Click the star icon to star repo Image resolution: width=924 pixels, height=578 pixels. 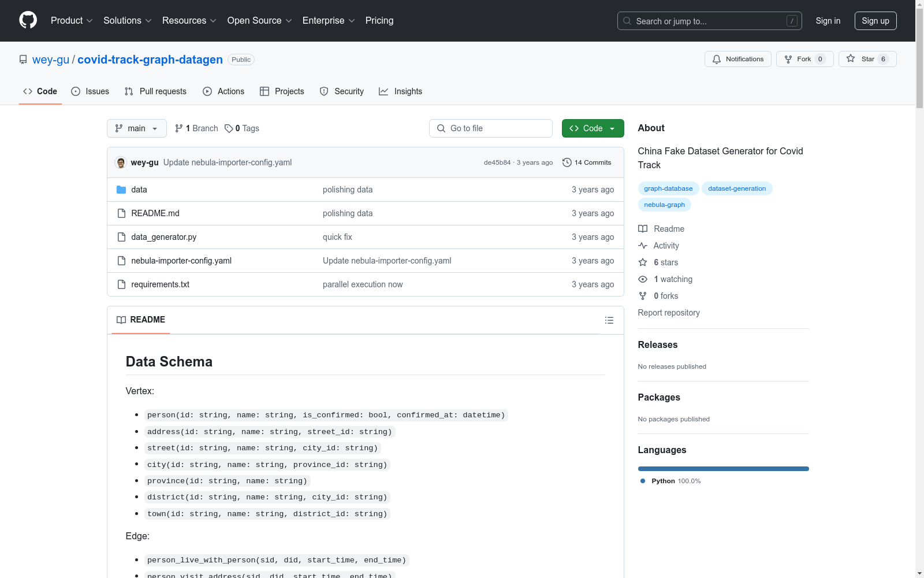pos(851,58)
